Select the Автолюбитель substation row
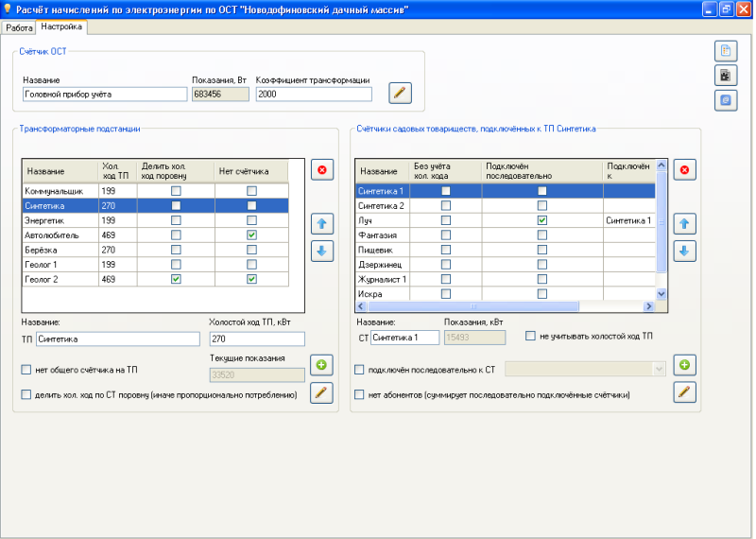756x539 pixels. click(x=155, y=235)
